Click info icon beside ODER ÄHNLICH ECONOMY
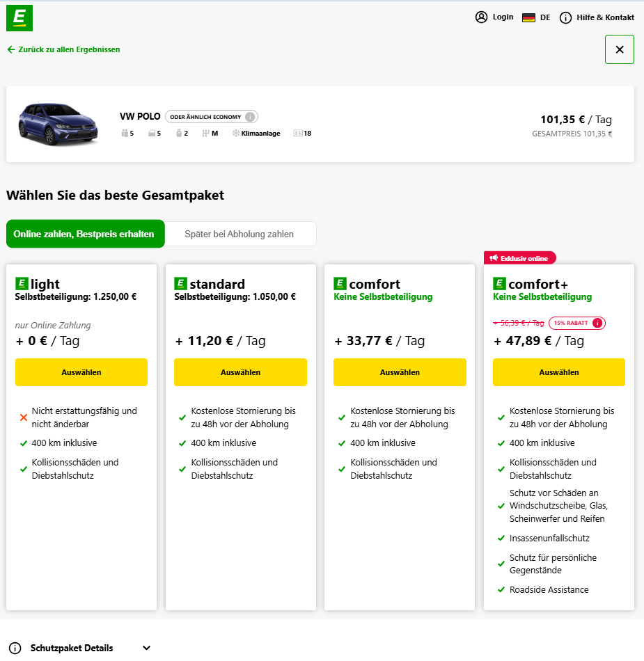The width and height of the screenshot is (644, 661). coord(250,116)
